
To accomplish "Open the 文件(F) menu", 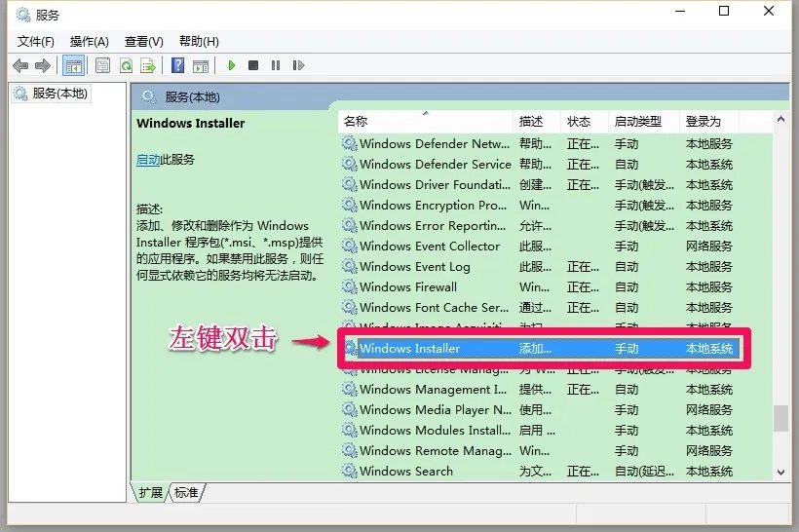I will pyautogui.click(x=36, y=42).
